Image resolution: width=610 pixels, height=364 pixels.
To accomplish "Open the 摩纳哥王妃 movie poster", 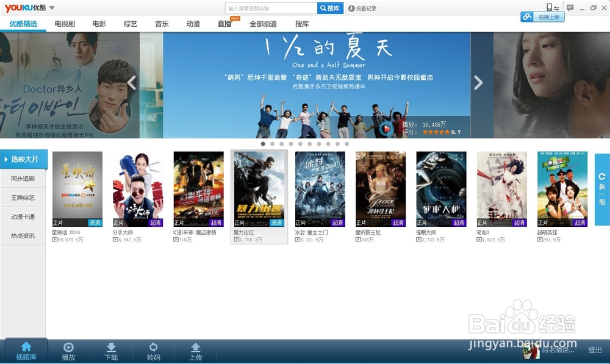I will [x=381, y=189].
